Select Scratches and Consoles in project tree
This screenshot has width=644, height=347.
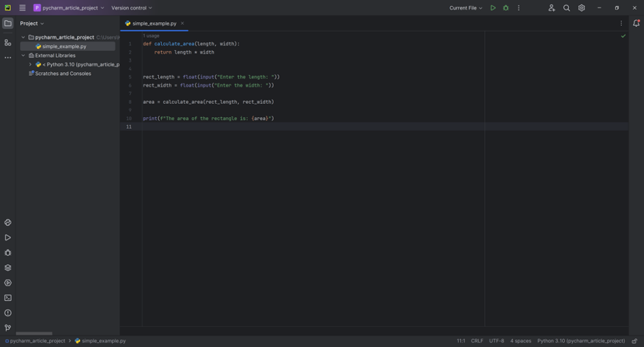(x=63, y=74)
